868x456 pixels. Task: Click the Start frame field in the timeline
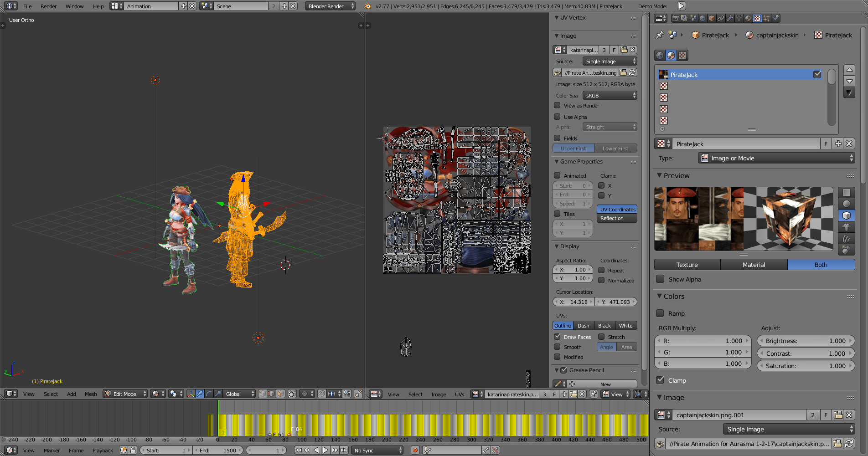coord(166,450)
